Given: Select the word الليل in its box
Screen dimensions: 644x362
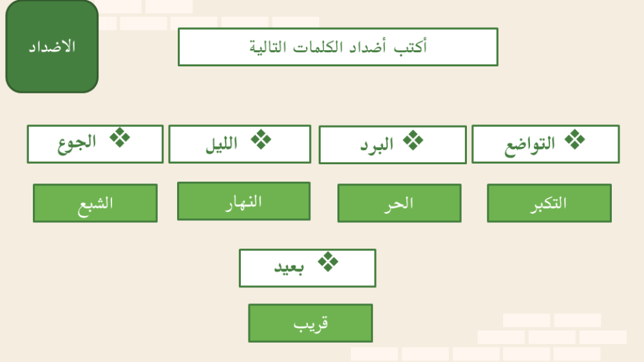Looking at the screenshot, I should [x=222, y=144].
